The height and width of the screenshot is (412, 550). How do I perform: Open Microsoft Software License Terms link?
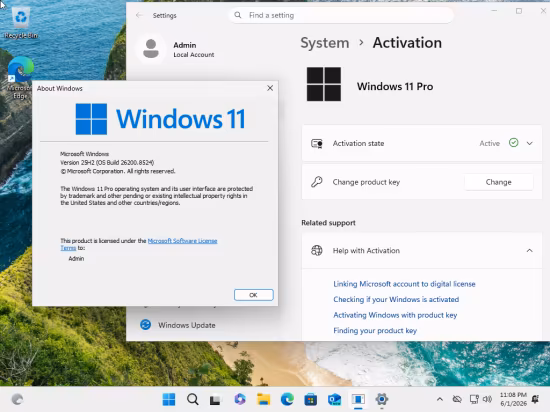click(x=139, y=244)
